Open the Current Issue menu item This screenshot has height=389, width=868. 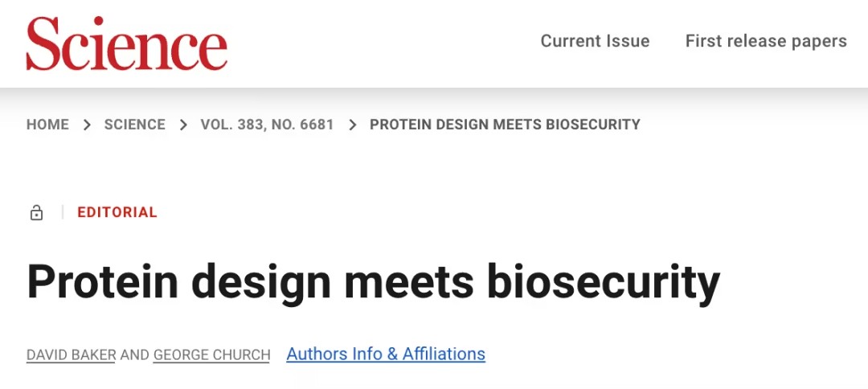595,41
